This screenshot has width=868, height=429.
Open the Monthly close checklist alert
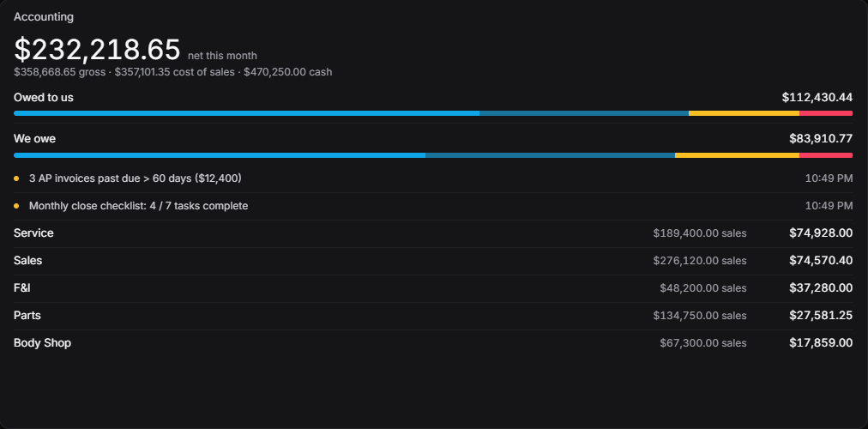pos(433,206)
